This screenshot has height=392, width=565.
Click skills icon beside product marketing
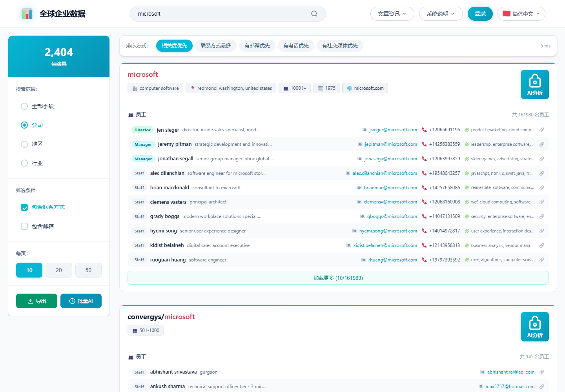point(467,130)
